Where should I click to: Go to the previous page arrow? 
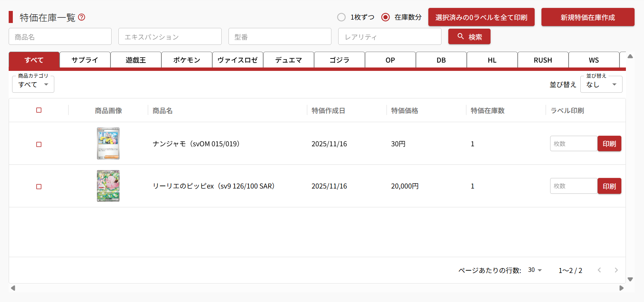pos(599,270)
